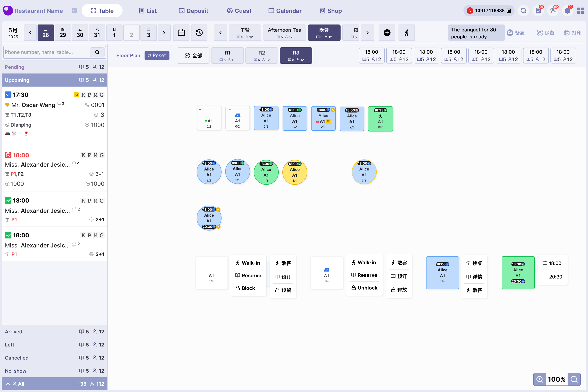Click the search icon in header
Viewport: 588px width, 392px height.
(523, 11)
